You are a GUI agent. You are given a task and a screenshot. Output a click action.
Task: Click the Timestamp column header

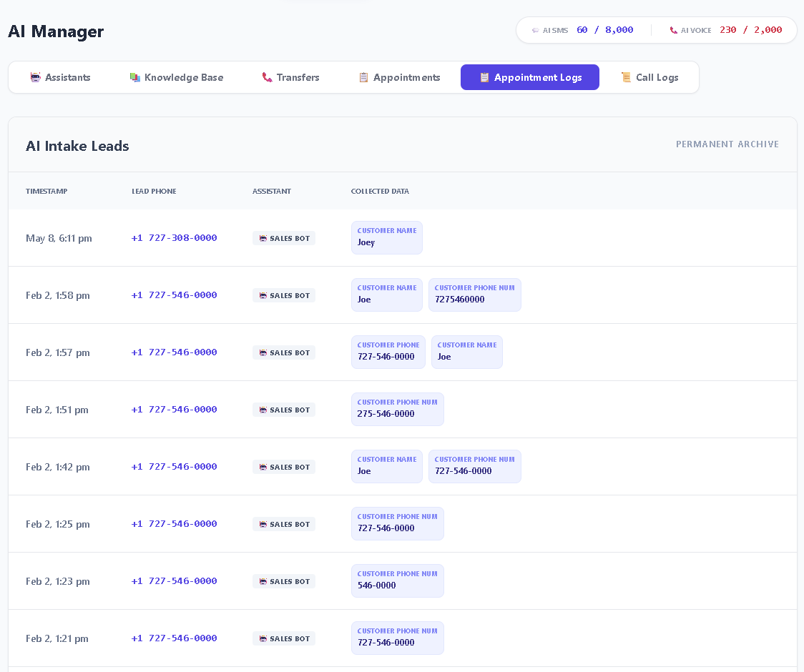pyautogui.click(x=46, y=191)
